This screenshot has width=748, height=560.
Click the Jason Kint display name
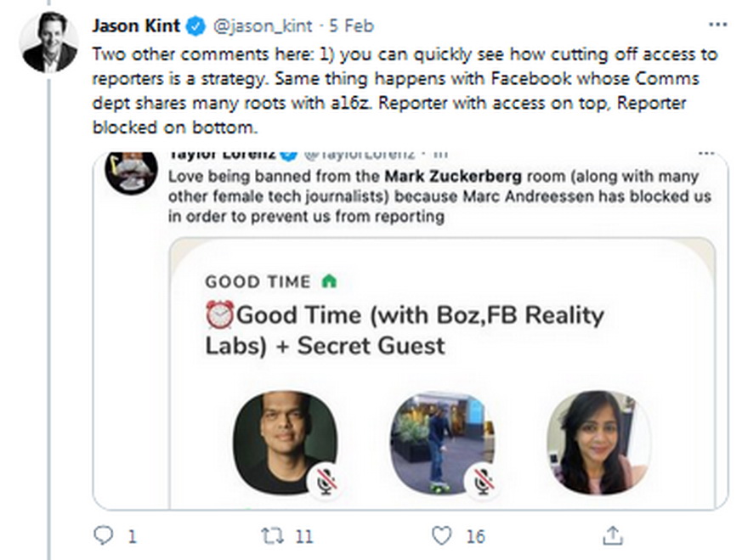point(138,26)
